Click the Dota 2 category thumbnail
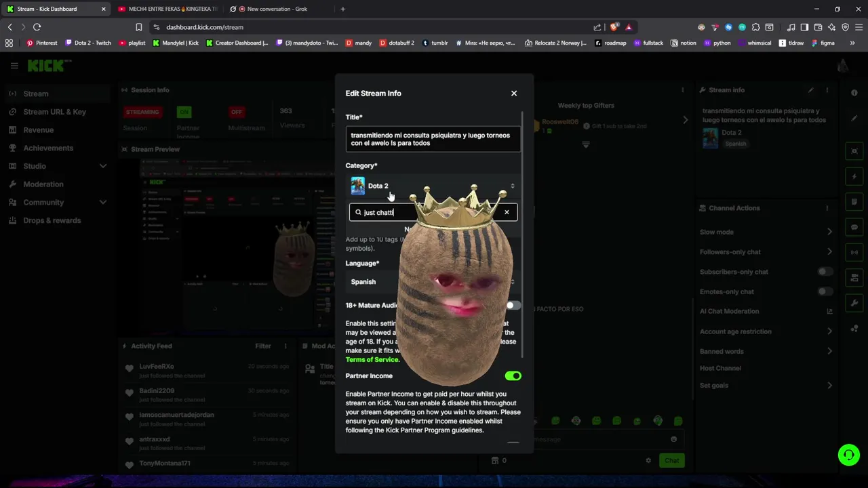This screenshot has height=488, width=868. pyautogui.click(x=357, y=186)
